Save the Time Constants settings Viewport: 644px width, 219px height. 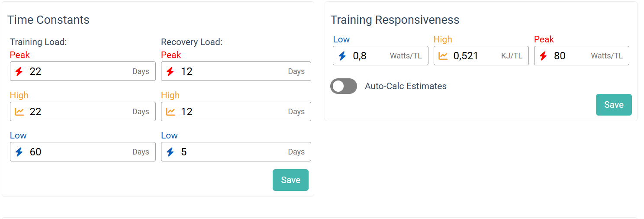pos(290,180)
